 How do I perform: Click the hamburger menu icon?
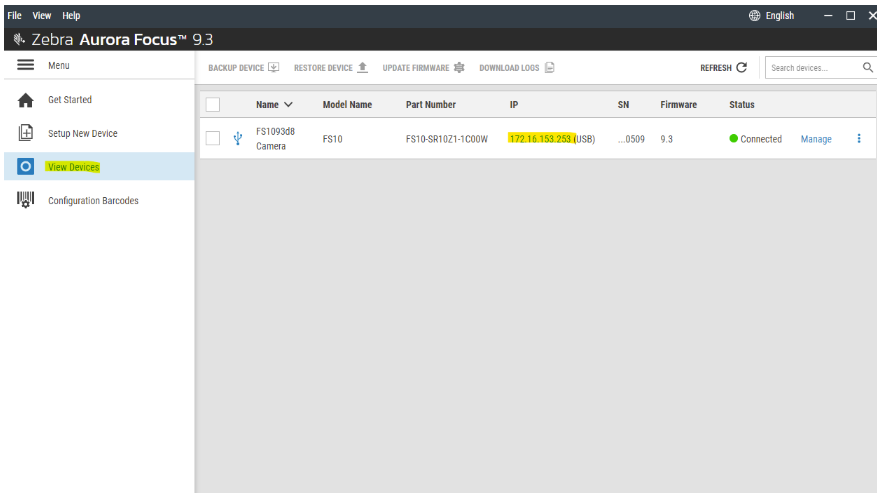point(25,65)
